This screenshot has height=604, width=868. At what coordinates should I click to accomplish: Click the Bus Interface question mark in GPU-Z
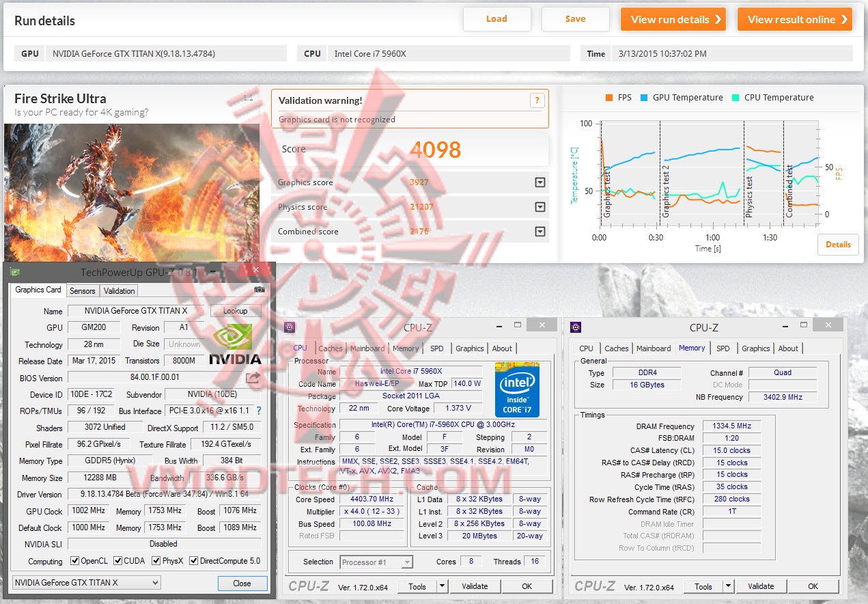point(259,411)
